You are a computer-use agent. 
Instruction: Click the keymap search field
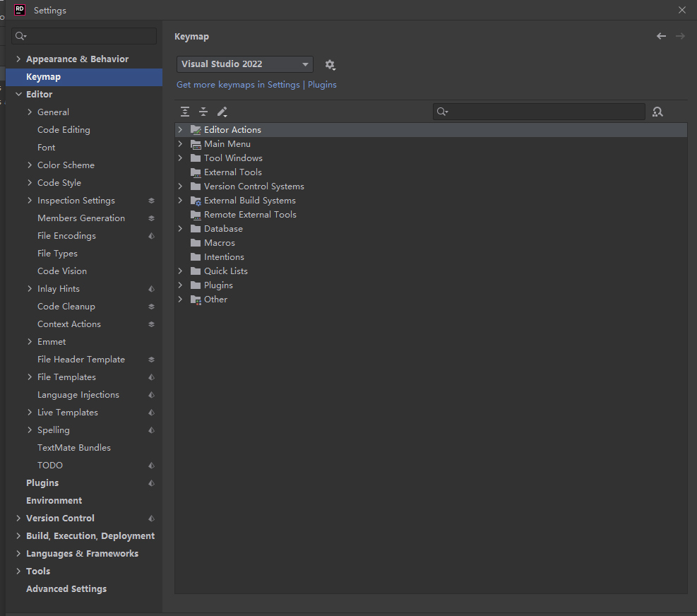pos(539,112)
